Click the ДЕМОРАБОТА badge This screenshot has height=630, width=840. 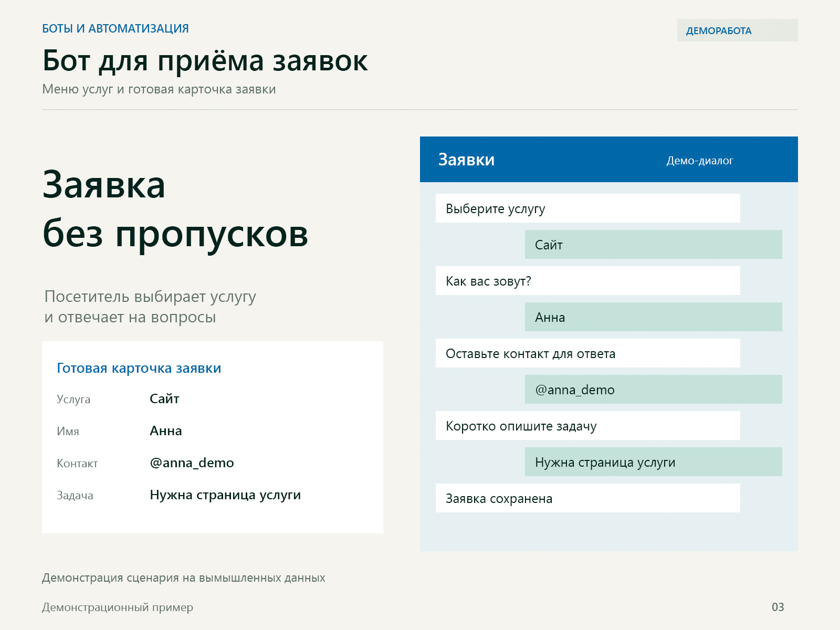(x=737, y=30)
